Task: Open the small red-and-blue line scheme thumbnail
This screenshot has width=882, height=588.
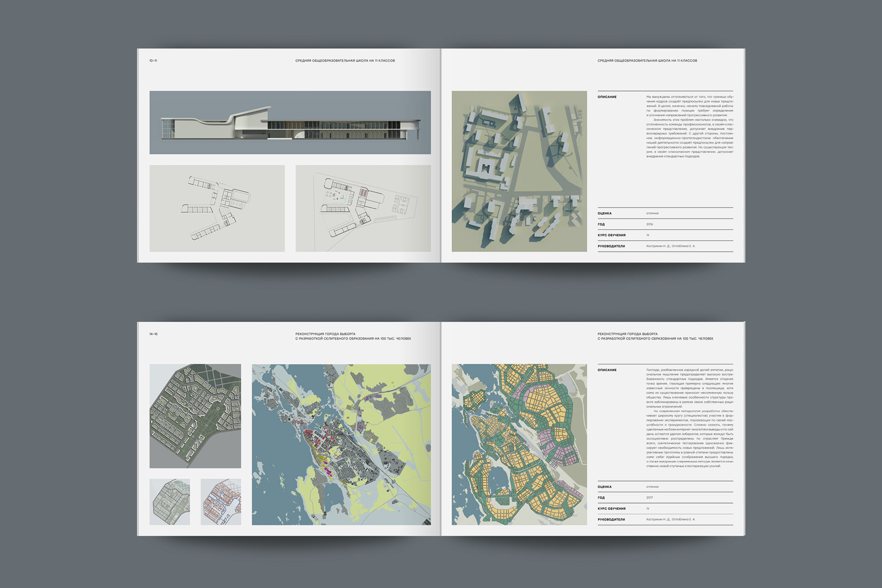Action: click(x=221, y=502)
